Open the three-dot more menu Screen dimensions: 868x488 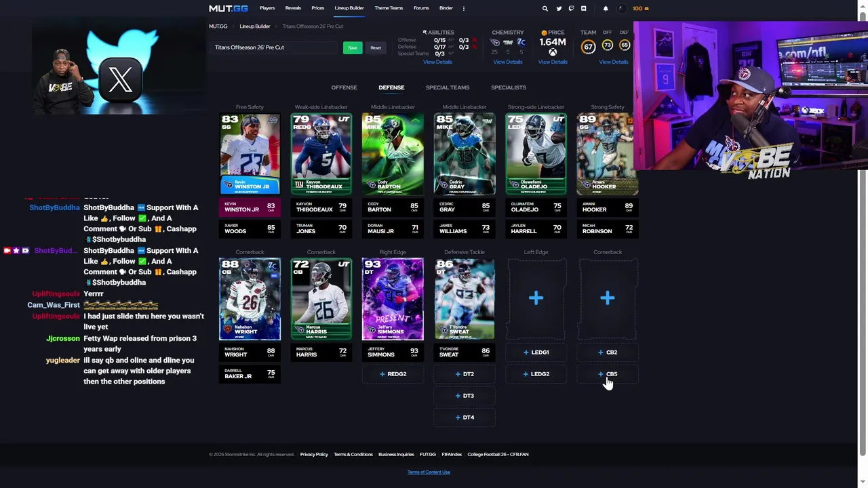click(464, 8)
